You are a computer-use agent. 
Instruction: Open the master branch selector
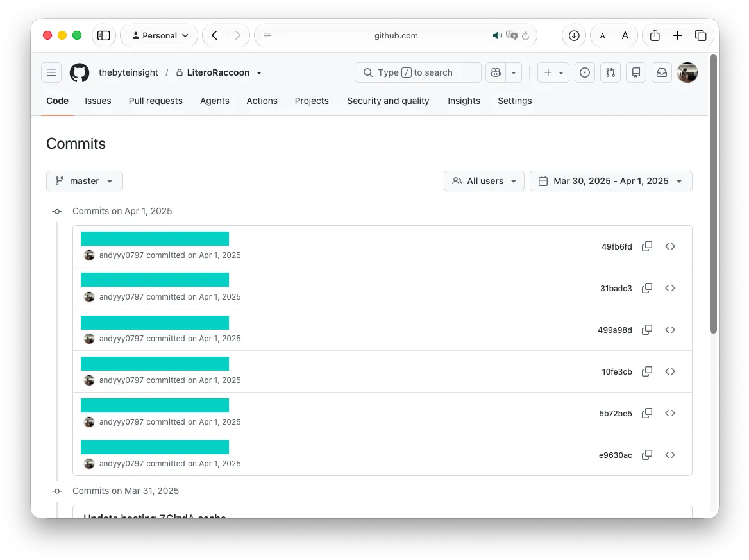point(85,181)
